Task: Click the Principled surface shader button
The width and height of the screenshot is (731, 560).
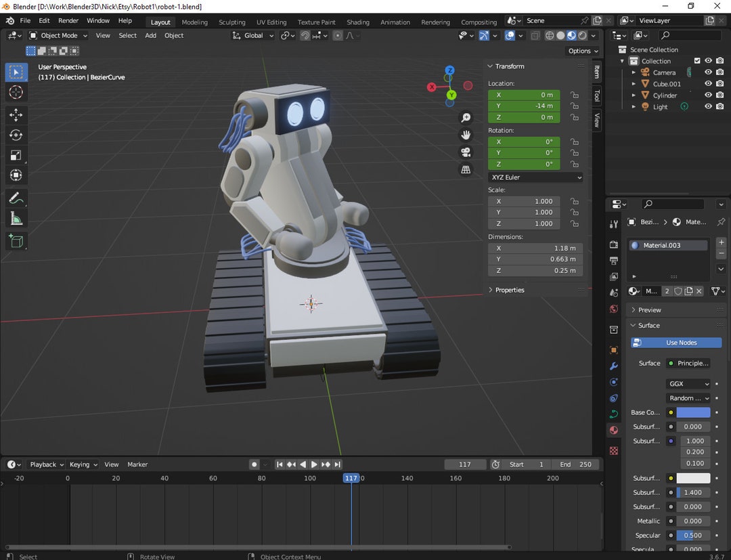Action: point(688,363)
